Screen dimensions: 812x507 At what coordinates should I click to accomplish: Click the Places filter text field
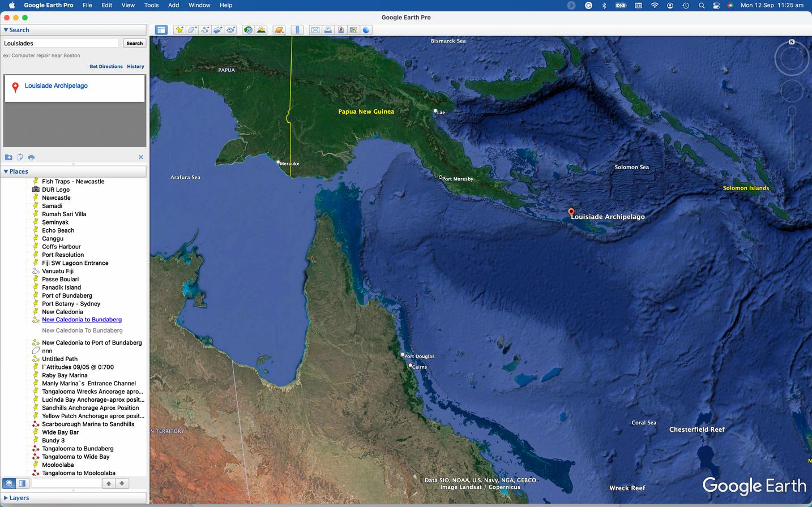[x=66, y=483]
